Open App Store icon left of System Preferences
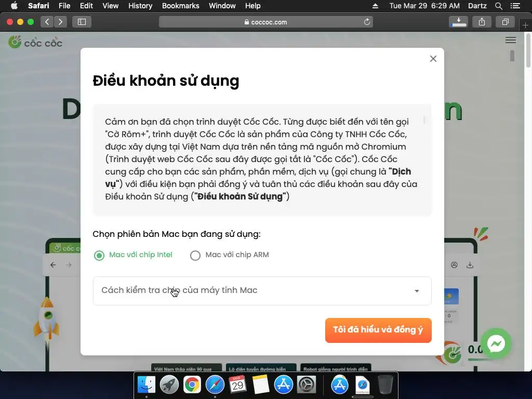This screenshot has width=532, height=399. [283, 385]
